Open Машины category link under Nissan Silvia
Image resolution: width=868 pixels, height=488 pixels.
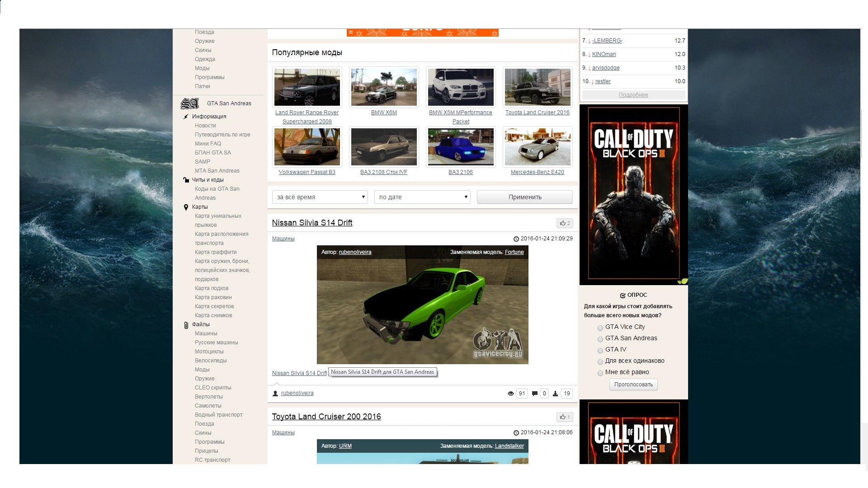point(283,239)
